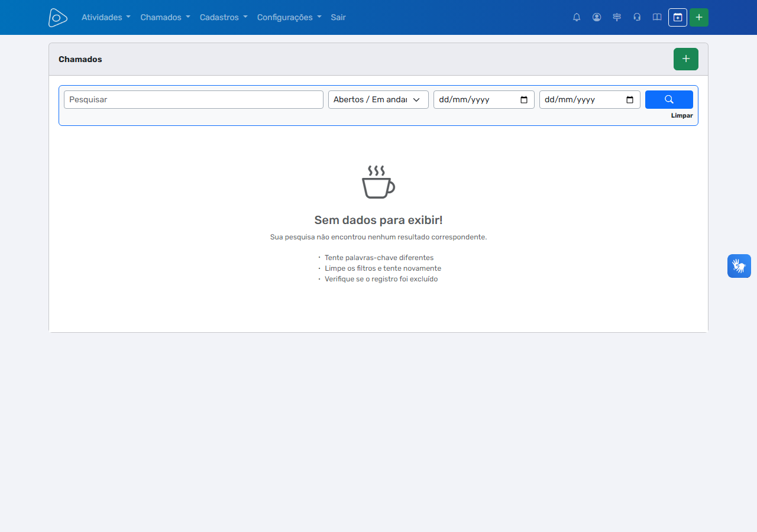
Task: Open the user profile icon
Action: (x=597, y=17)
